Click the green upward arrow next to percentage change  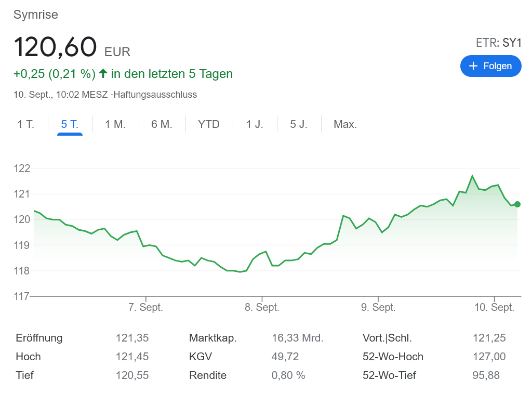(103, 73)
